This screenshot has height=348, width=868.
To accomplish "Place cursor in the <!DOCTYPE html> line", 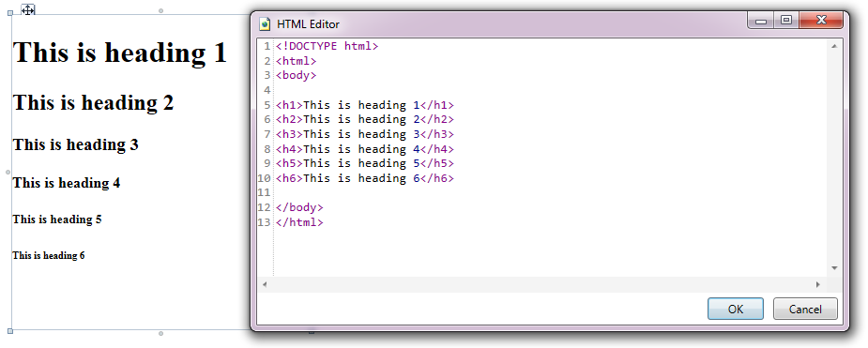I will pos(327,46).
